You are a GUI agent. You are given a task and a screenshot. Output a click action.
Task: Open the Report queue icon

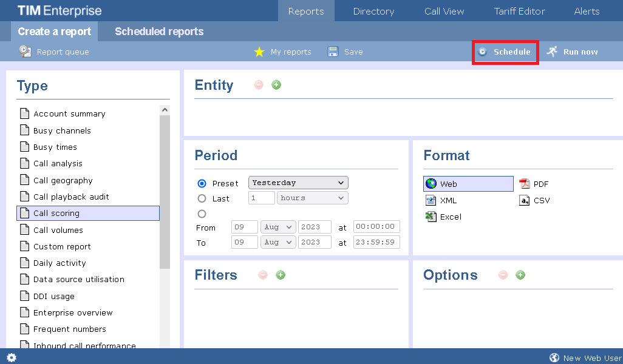click(25, 52)
